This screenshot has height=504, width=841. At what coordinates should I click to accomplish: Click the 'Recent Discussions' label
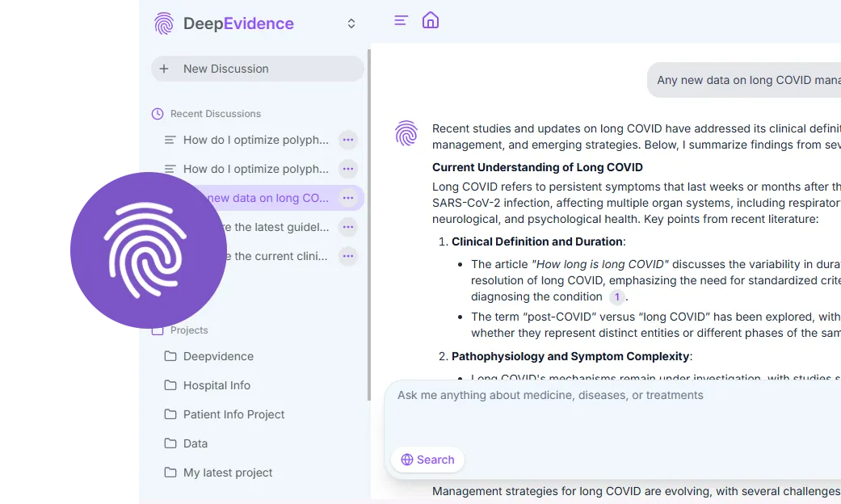point(216,114)
